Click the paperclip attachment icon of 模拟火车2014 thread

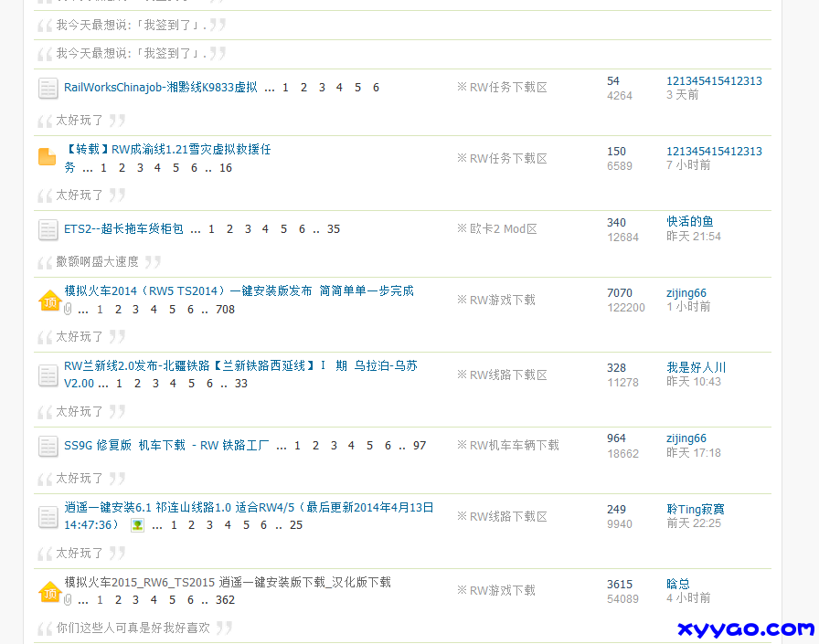point(68,310)
